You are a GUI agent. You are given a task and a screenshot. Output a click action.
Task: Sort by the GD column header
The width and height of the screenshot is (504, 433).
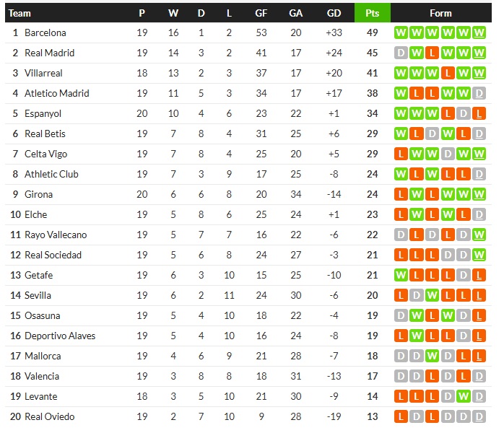click(x=334, y=13)
